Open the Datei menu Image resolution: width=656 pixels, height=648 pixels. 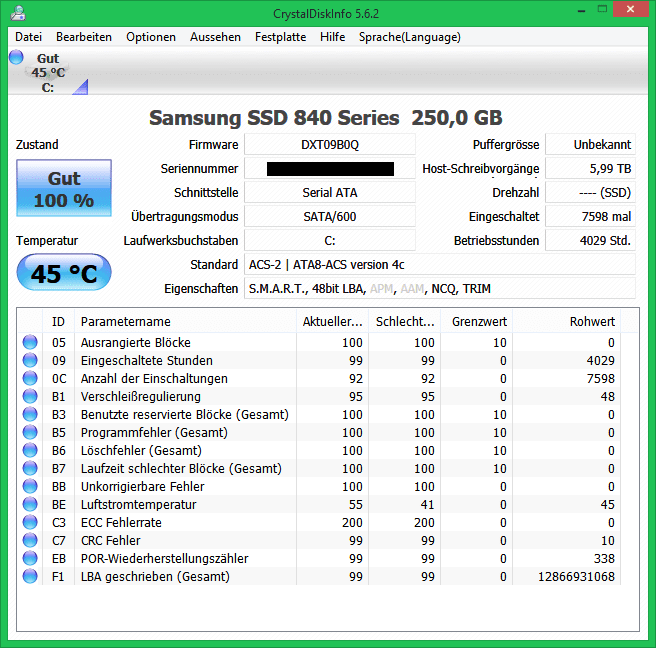(x=28, y=37)
